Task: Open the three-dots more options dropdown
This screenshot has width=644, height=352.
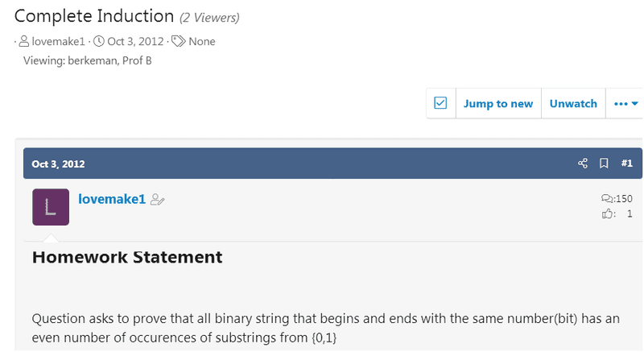Action: point(626,103)
